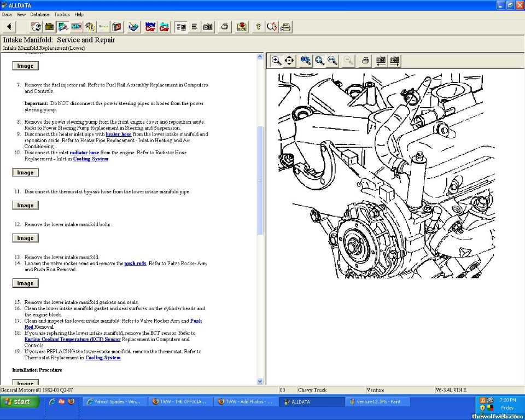The height and width of the screenshot is (420, 525).
Task: Open the Toolbox menu
Action: point(62,14)
